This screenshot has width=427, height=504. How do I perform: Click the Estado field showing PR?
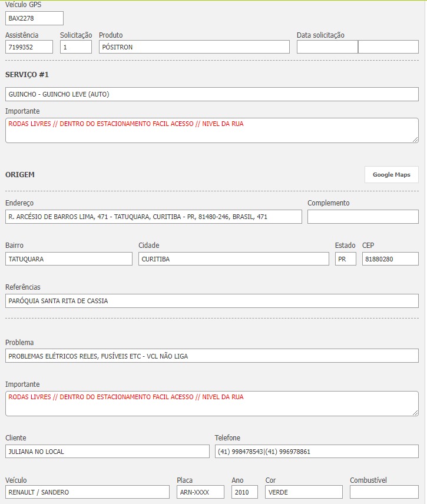pyautogui.click(x=346, y=259)
